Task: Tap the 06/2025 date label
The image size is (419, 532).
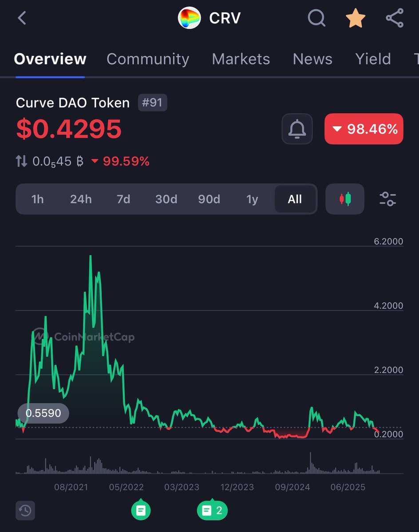Action: pyautogui.click(x=348, y=487)
